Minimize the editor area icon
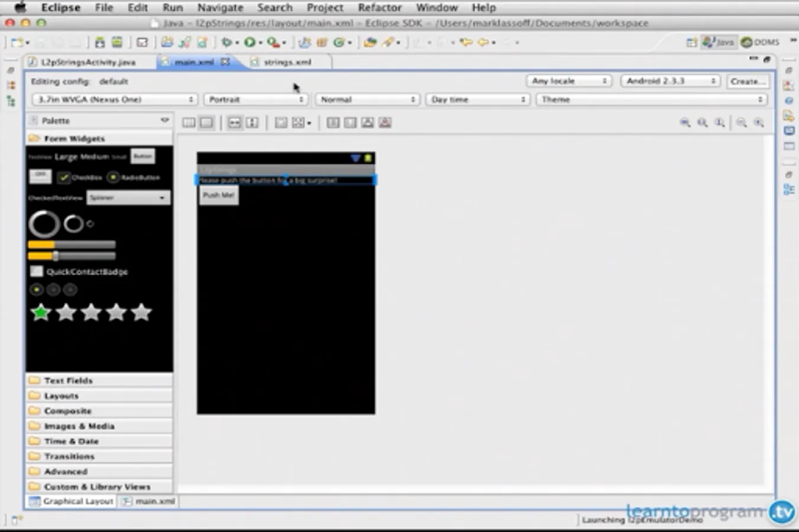Screen dimensions: 799x532 (753, 59)
